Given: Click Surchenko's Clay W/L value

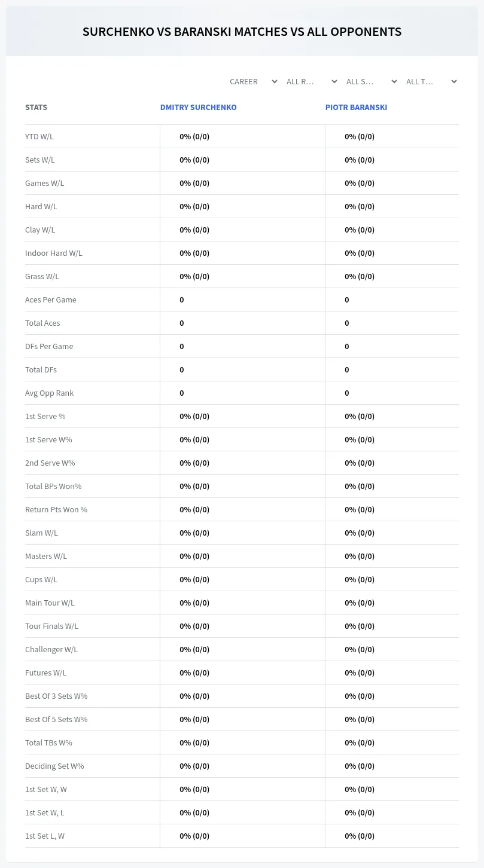Looking at the screenshot, I should point(194,230).
